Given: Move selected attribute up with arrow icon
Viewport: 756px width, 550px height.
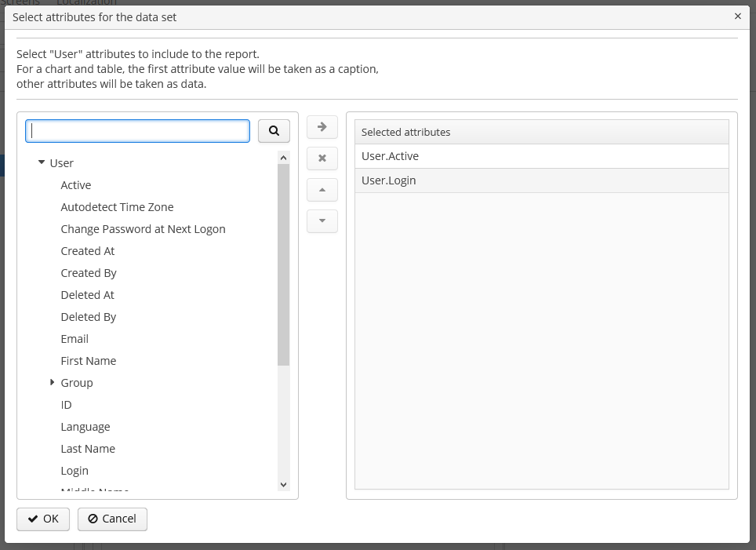Looking at the screenshot, I should pyautogui.click(x=322, y=189).
